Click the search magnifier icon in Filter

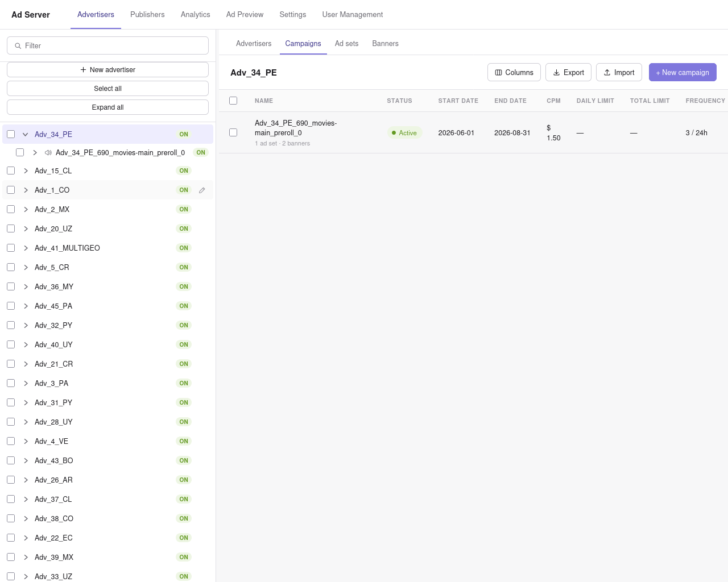(x=18, y=46)
